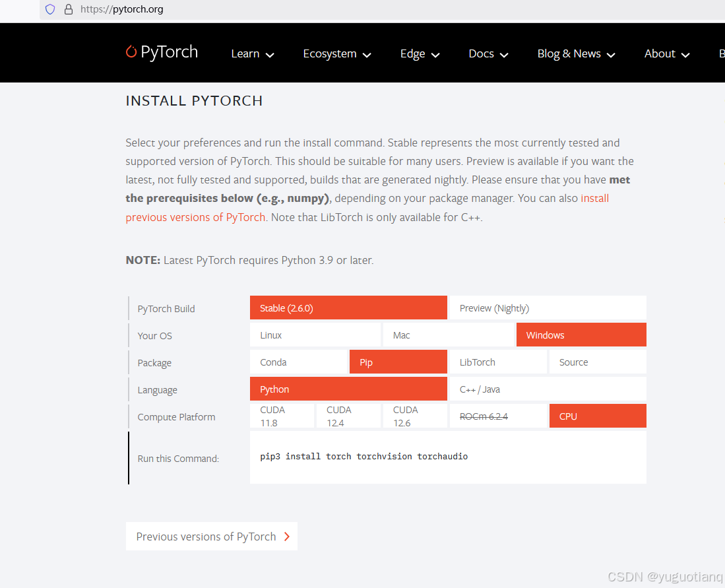Click the Package row label

(x=154, y=363)
